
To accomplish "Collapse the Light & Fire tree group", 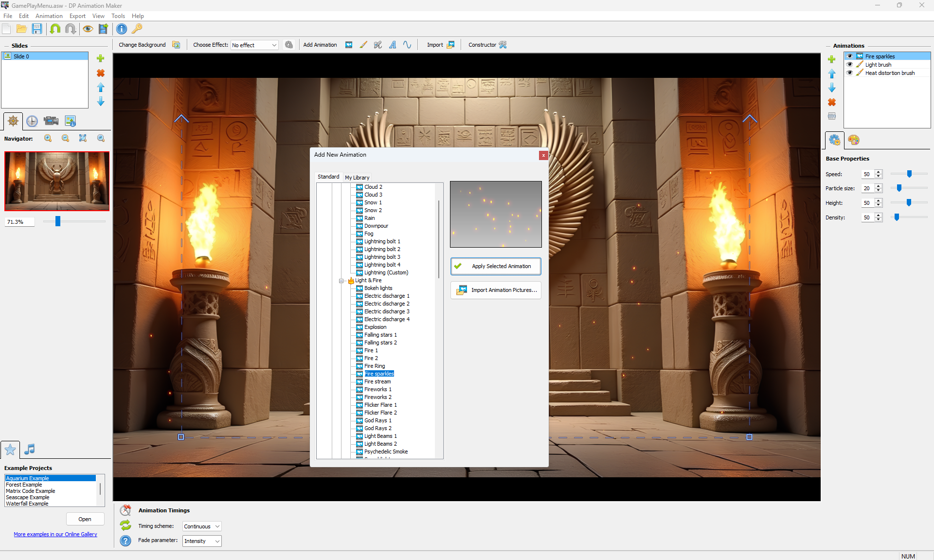I will pyautogui.click(x=341, y=281).
